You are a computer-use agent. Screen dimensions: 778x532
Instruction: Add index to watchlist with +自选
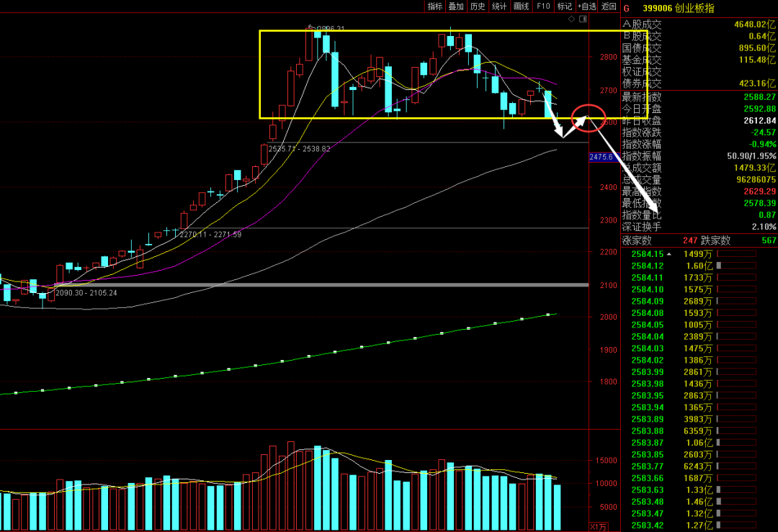(587, 6)
